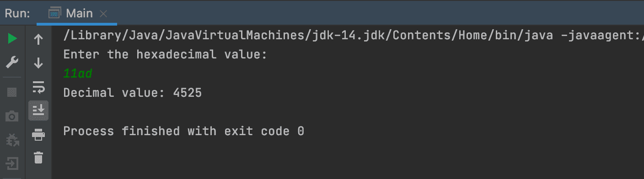Open run configuration via the wrench icon
Screen dimensions: 644x179
pos(12,63)
